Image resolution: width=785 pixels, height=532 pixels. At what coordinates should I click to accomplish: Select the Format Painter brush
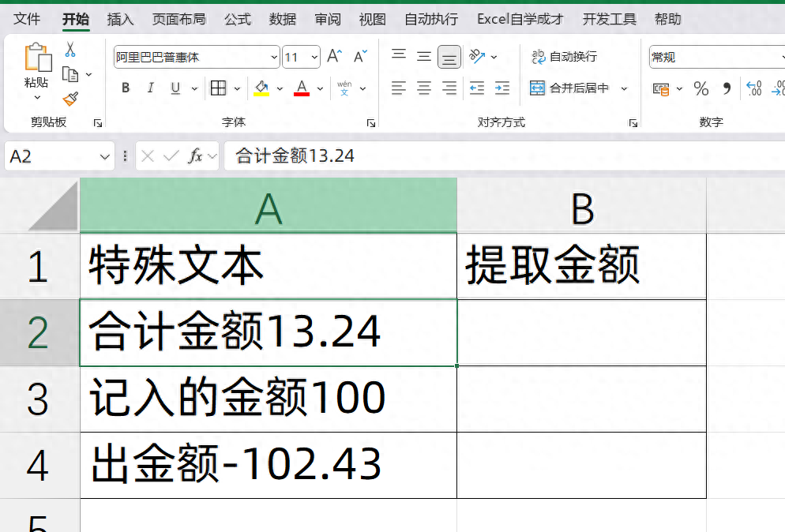tap(70, 99)
